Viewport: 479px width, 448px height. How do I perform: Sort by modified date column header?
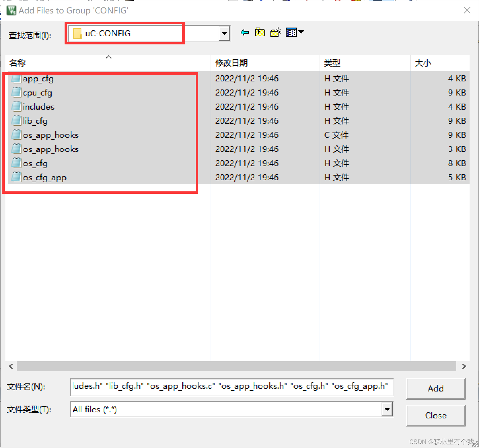(x=265, y=63)
